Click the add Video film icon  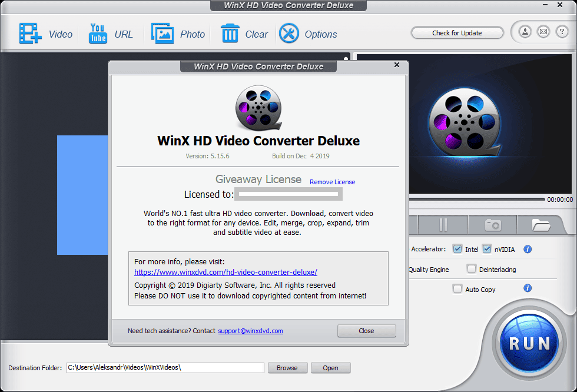pyautogui.click(x=30, y=34)
